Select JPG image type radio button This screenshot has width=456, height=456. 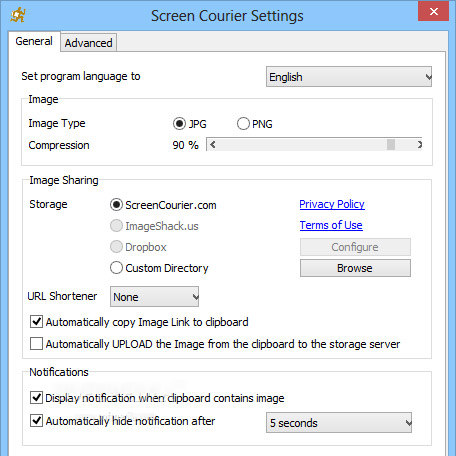pos(179,124)
